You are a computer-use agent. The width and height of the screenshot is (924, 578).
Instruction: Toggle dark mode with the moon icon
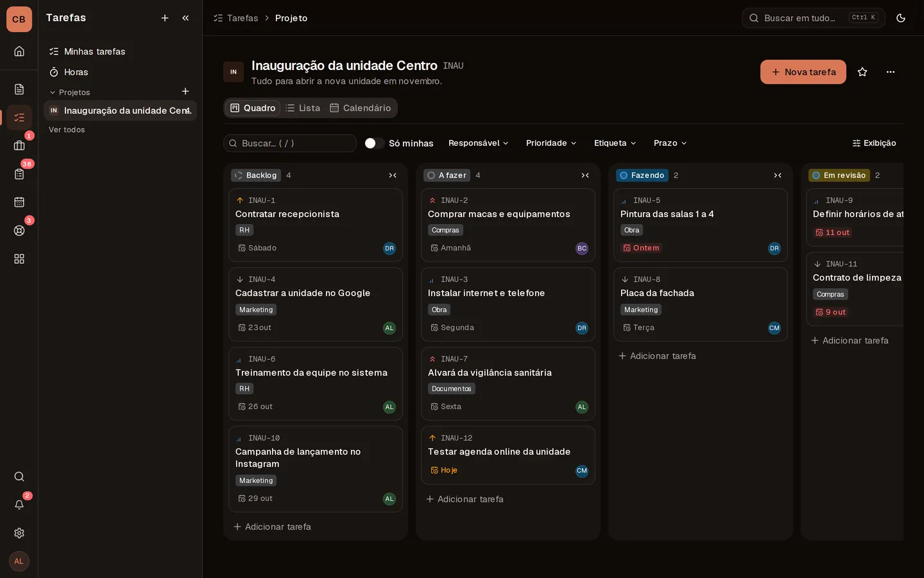[x=901, y=18]
